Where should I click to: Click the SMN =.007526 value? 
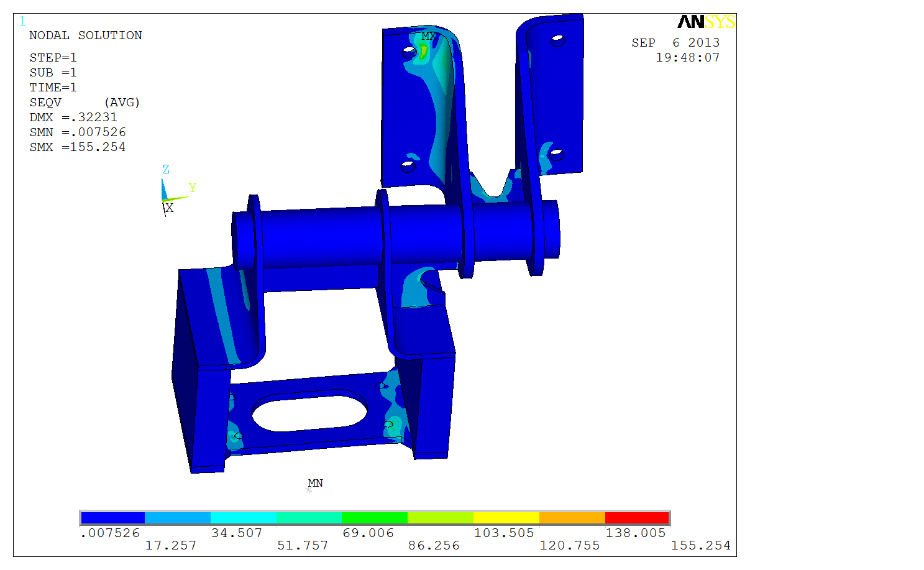point(78,132)
